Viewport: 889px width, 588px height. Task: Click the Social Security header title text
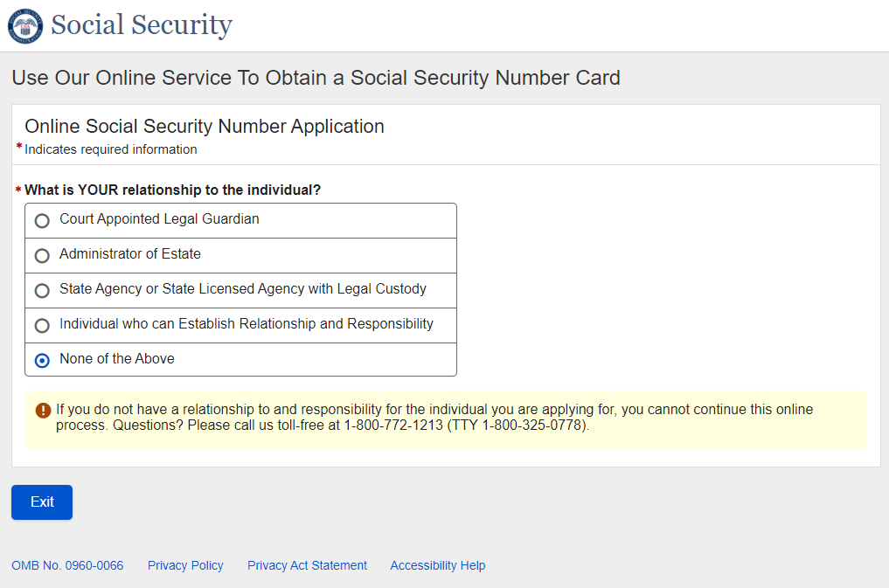coord(142,25)
